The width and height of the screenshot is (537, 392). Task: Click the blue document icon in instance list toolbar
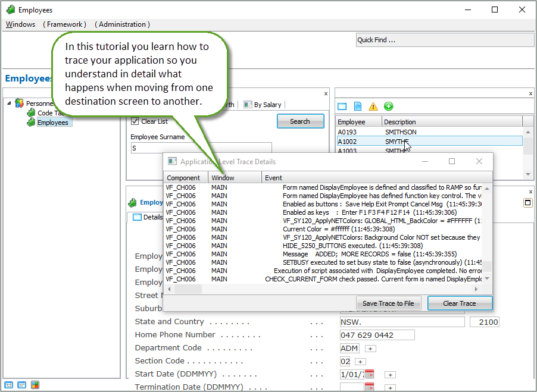click(358, 106)
